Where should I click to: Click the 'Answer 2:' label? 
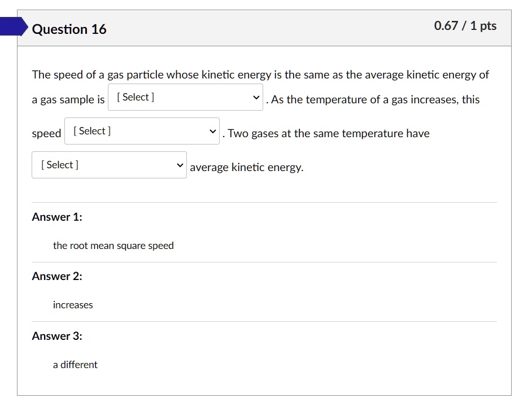(57, 276)
